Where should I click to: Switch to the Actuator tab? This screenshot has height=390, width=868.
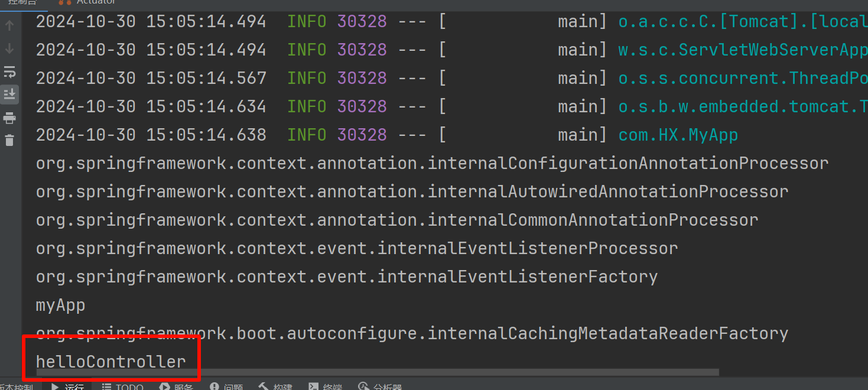click(x=88, y=2)
